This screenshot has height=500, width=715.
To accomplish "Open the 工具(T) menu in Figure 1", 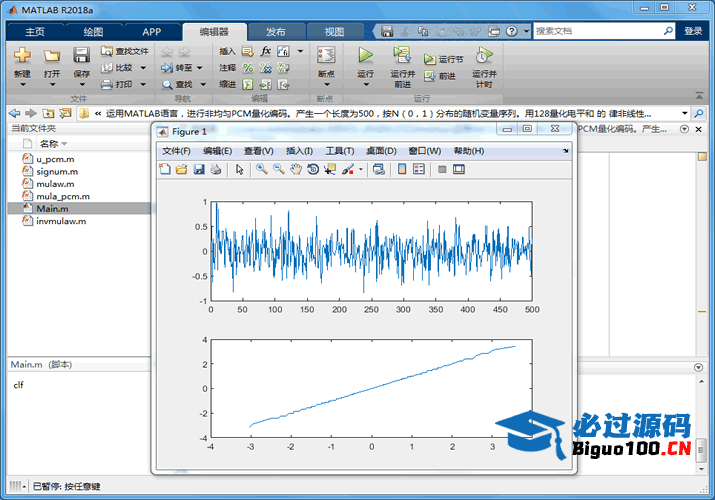I will (339, 151).
